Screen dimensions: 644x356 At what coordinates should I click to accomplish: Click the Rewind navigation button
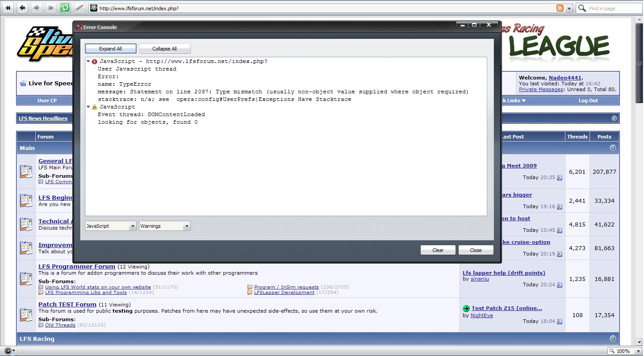click(x=8, y=8)
